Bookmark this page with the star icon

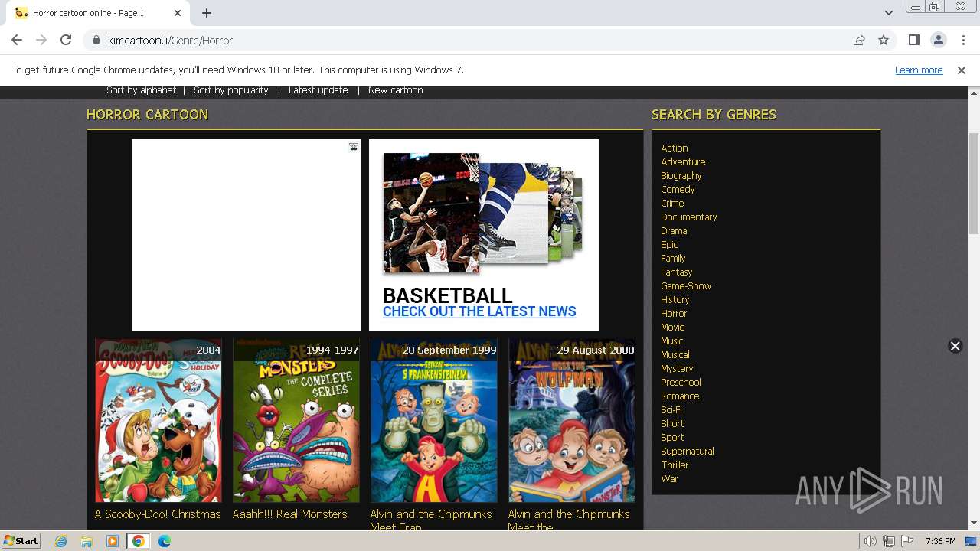tap(884, 41)
